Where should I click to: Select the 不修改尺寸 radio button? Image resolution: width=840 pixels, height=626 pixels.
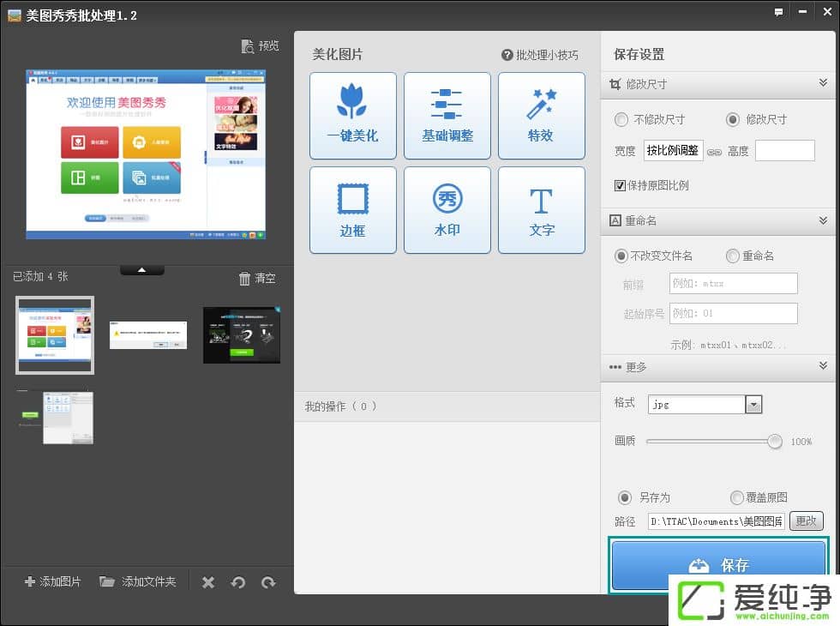click(x=621, y=120)
